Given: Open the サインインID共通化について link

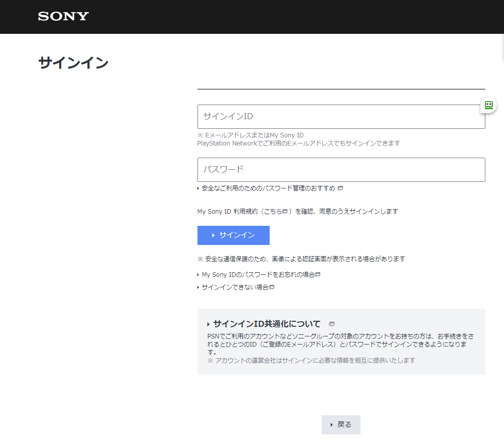Looking at the screenshot, I should (267, 324).
